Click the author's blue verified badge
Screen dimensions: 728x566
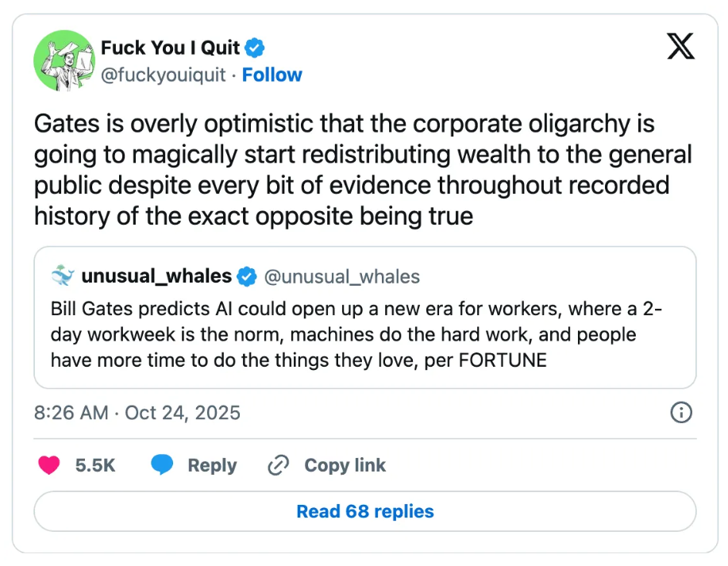pyautogui.click(x=254, y=48)
